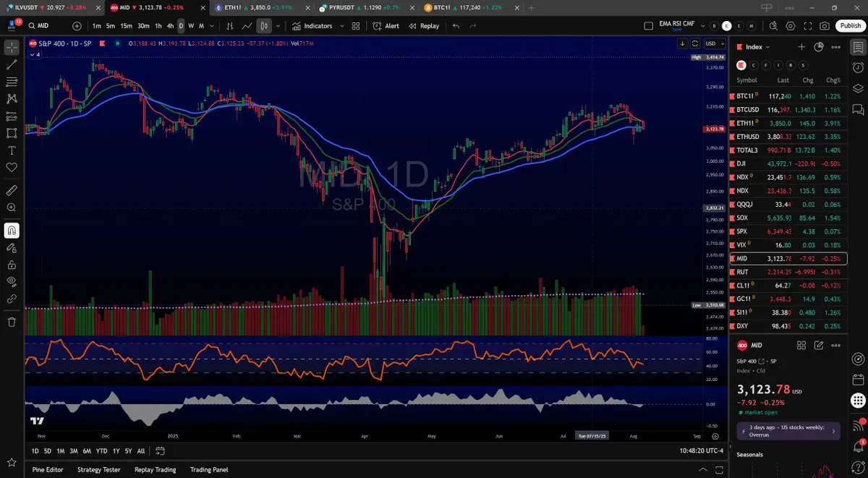Click the trash remove objects icon
Screen dimensions: 868x478
(12, 322)
